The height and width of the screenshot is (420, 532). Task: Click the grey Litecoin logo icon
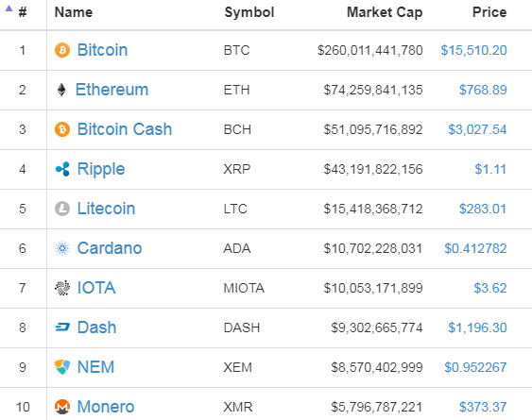62,209
